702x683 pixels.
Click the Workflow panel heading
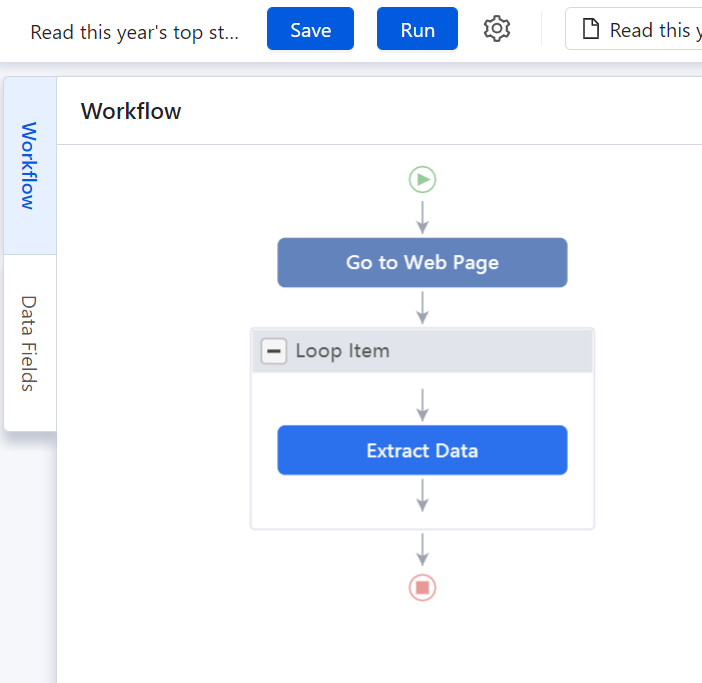131,111
